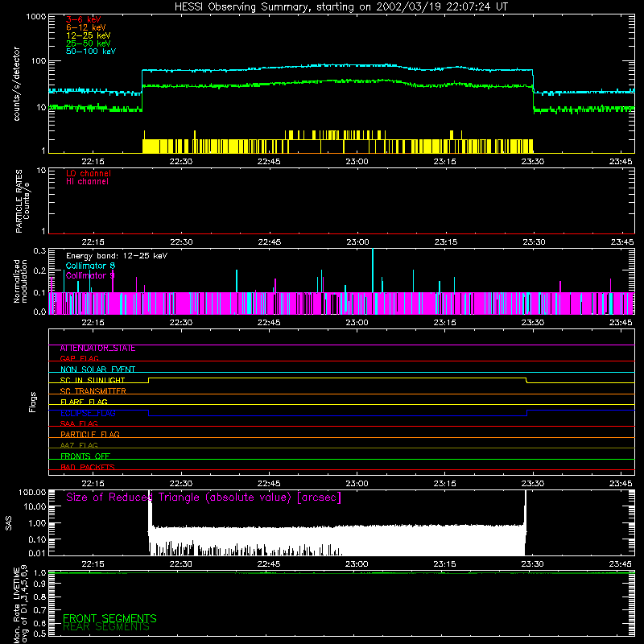
Task: Select the magenta Collimator 9 legend label
Action: coord(90,275)
